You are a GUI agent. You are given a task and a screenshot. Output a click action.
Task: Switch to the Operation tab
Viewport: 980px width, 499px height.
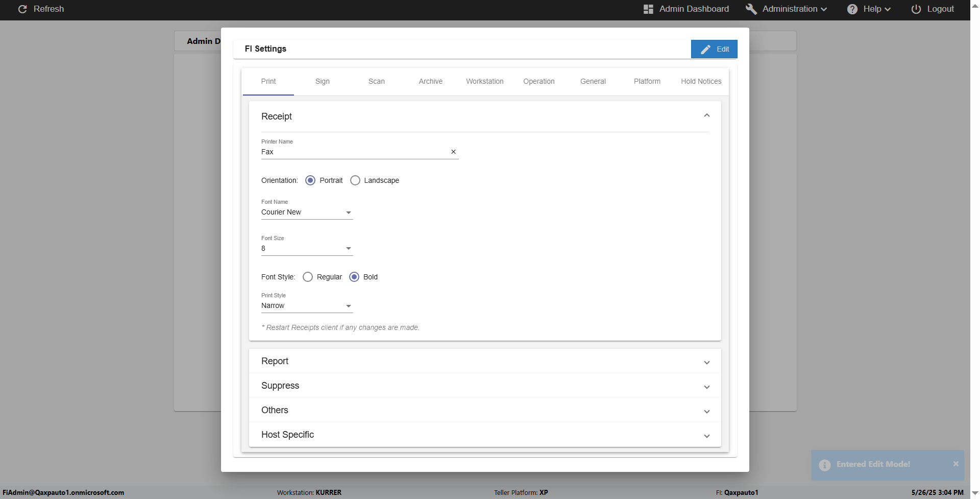tap(539, 81)
